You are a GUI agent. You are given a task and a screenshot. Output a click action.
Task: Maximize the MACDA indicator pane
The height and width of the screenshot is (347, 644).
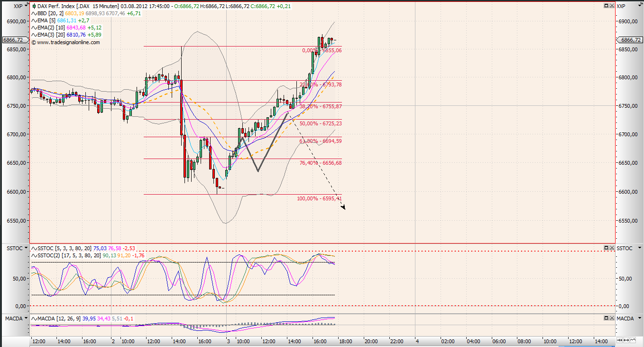pyautogui.click(x=606, y=318)
